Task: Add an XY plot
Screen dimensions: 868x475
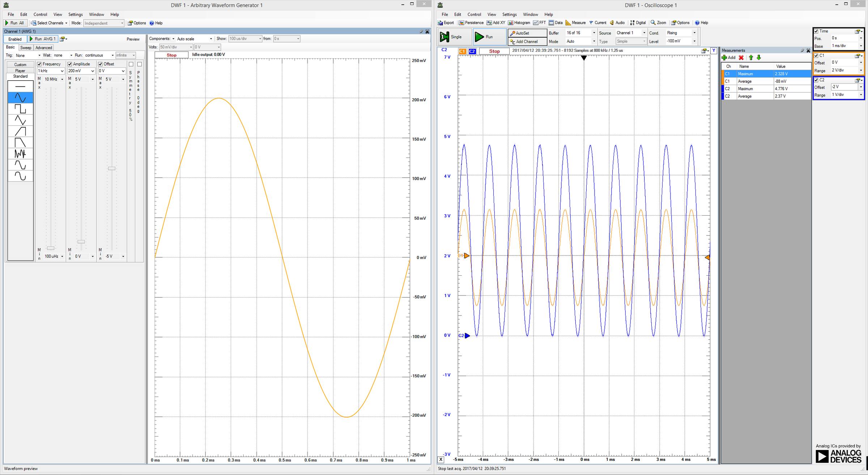Action: [496, 22]
